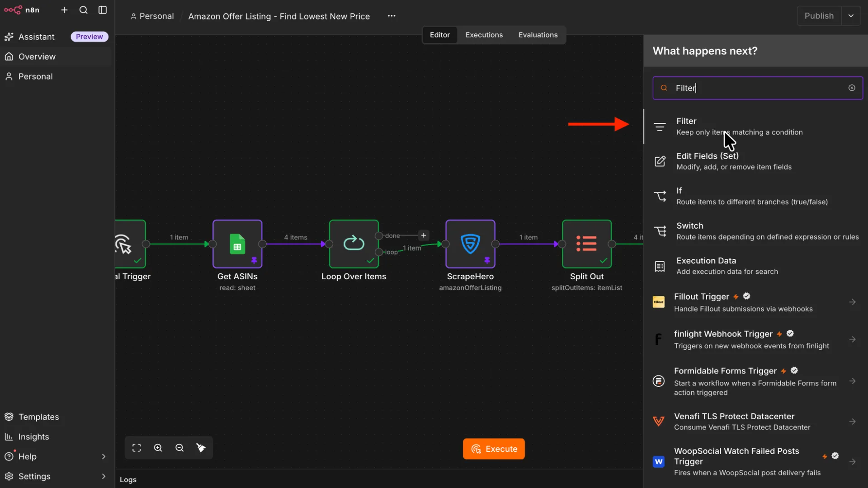Open Publish dropdown arrow

pyautogui.click(x=851, y=16)
